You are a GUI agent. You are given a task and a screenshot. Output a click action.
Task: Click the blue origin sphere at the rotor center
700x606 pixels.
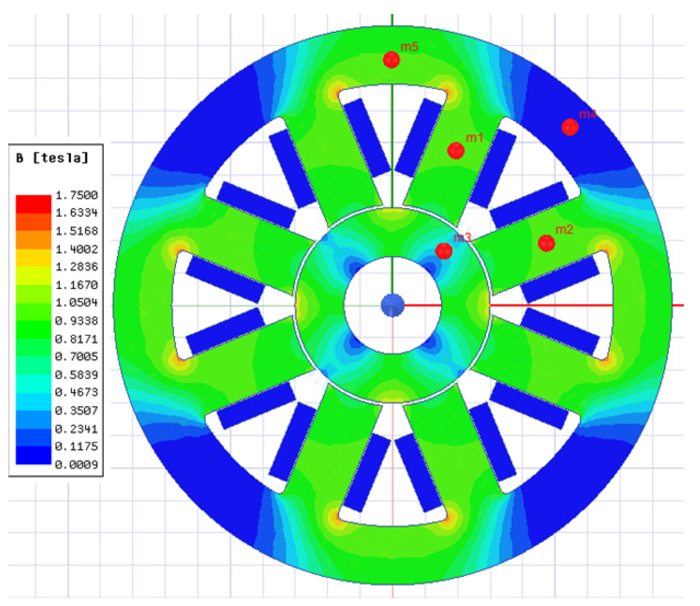(393, 305)
